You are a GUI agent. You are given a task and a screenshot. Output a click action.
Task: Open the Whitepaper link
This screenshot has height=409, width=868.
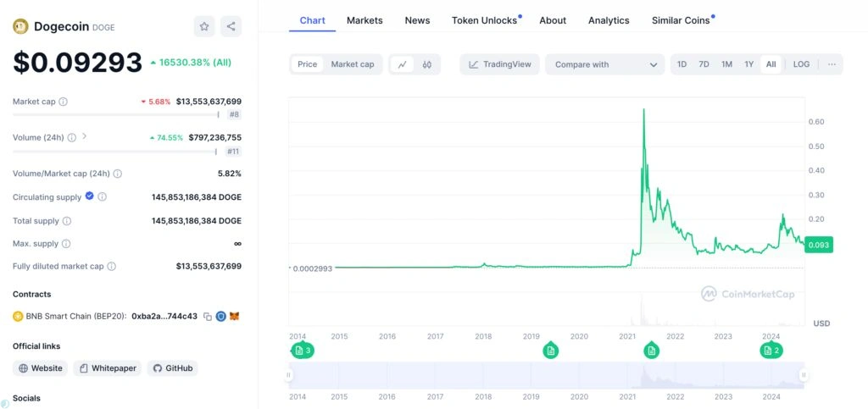pyautogui.click(x=108, y=368)
